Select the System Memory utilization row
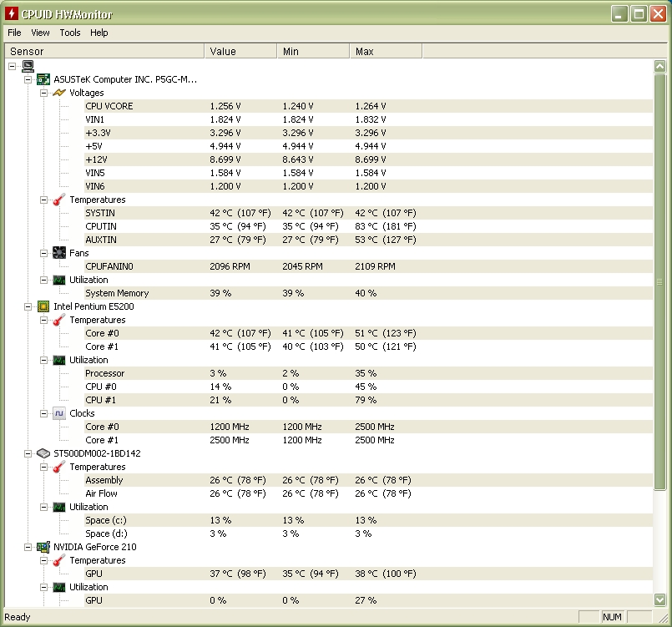The height and width of the screenshot is (627, 672). tap(369, 293)
